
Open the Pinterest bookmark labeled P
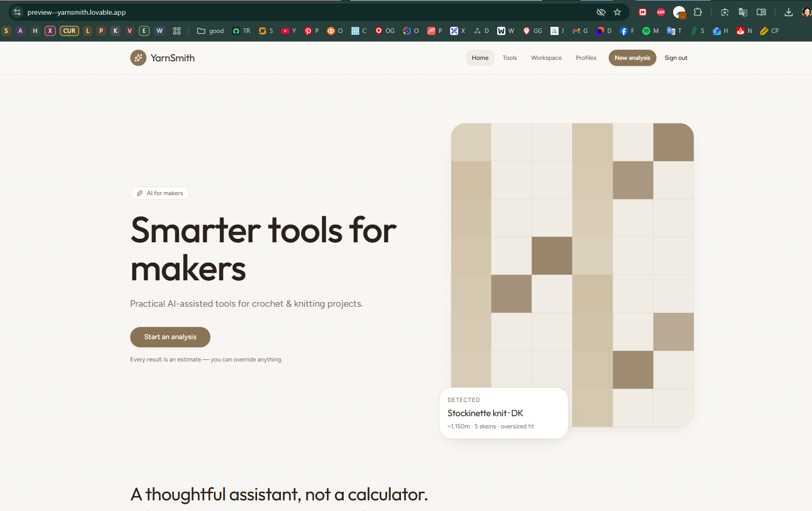click(312, 31)
